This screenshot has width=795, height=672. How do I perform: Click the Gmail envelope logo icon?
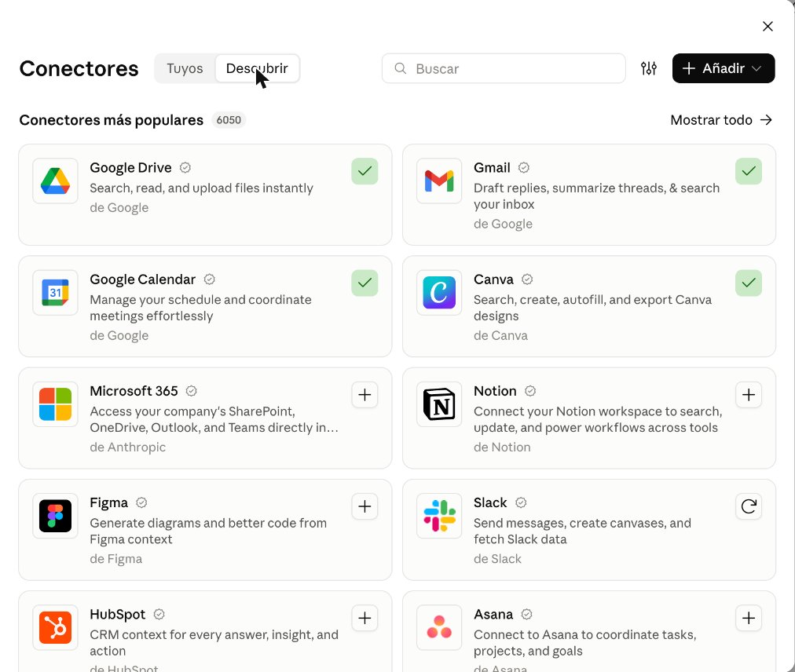(x=439, y=181)
